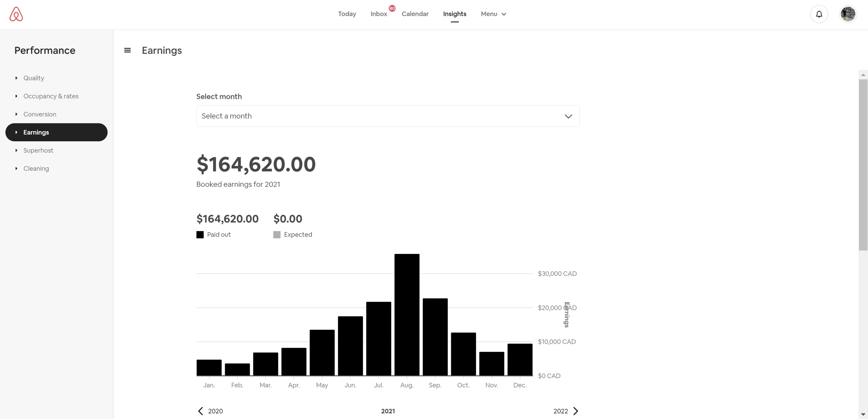
Task: Click the Airbnb logo icon
Action: coord(16,14)
